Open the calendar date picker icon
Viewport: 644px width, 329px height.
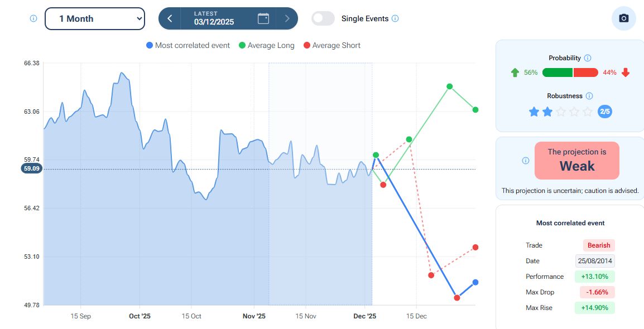point(263,18)
